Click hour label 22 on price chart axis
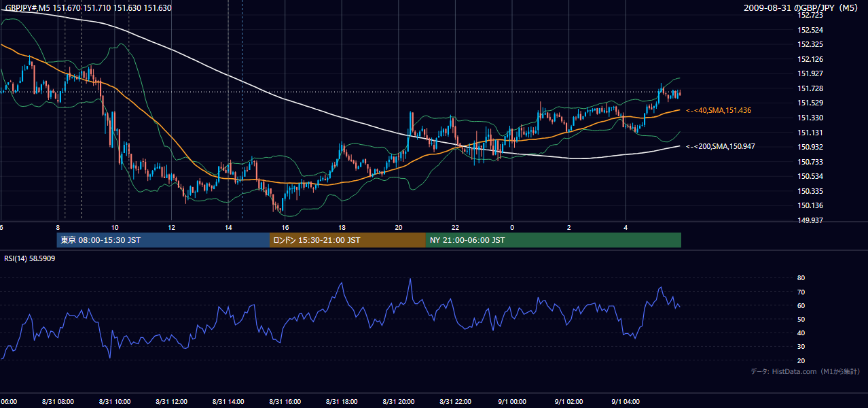This screenshot has width=868, height=408. coord(455,227)
